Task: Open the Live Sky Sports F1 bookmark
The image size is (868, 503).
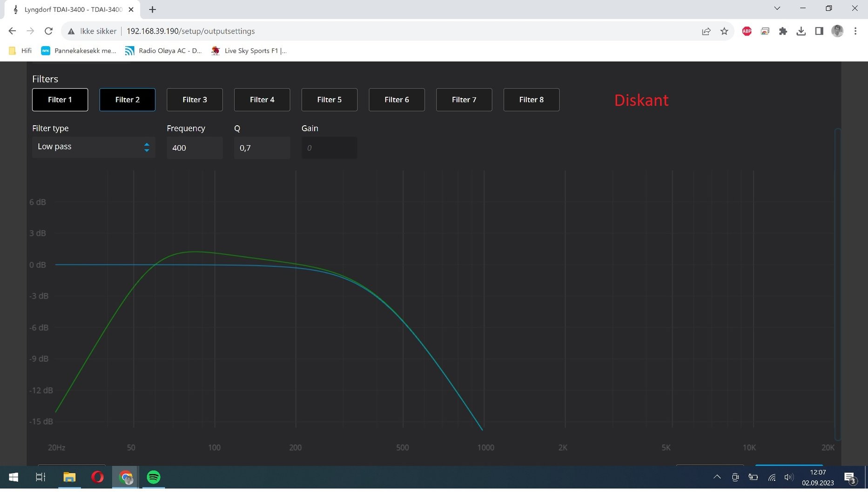Action: coord(249,51)
